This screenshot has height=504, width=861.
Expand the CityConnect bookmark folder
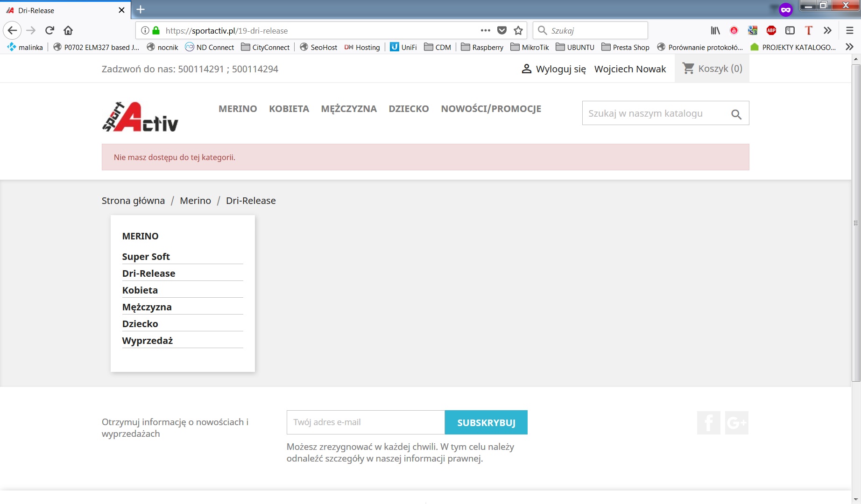tap(265, 47)
